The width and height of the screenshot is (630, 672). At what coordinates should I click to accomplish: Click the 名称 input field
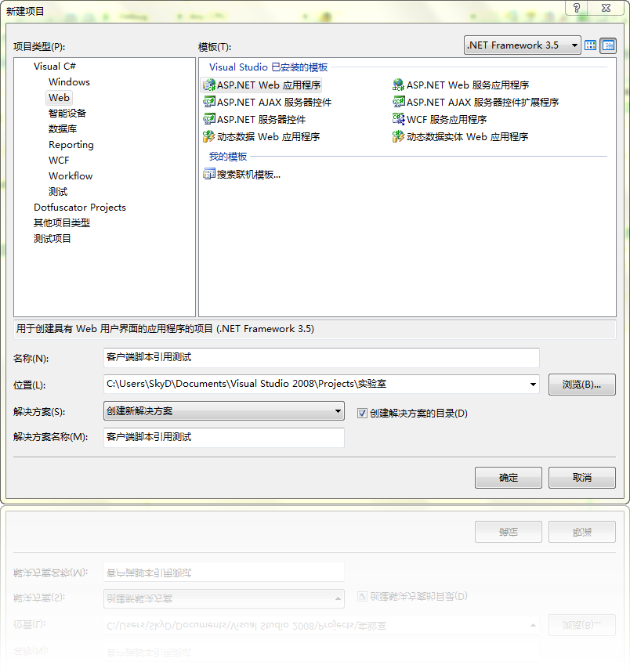point(321,357)
